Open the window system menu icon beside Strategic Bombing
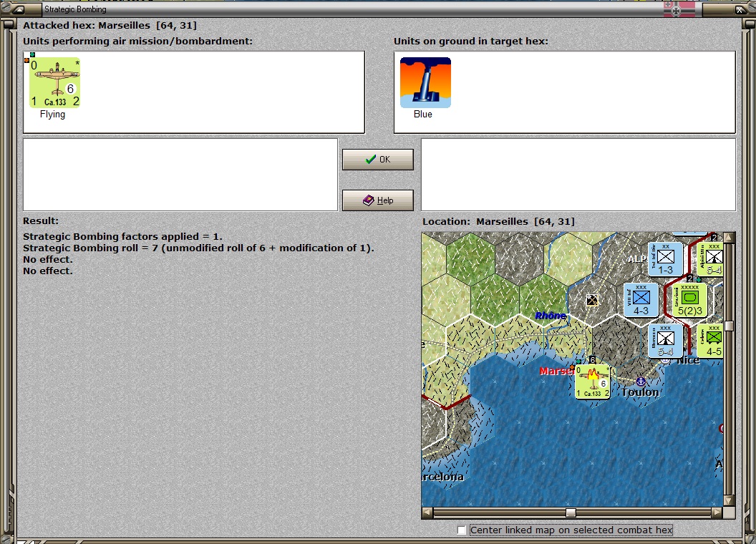 [19, 9]
